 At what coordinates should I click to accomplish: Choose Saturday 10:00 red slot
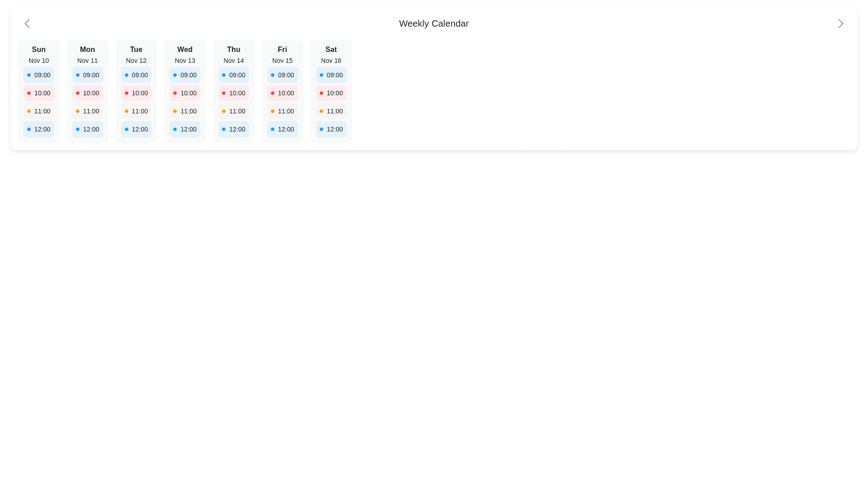click(331, 93)
